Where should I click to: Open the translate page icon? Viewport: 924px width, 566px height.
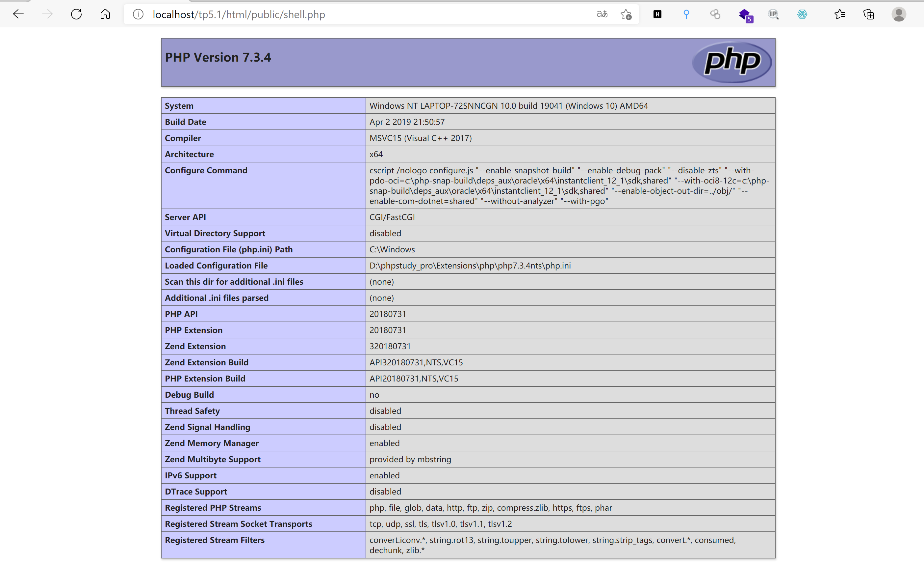602,14
